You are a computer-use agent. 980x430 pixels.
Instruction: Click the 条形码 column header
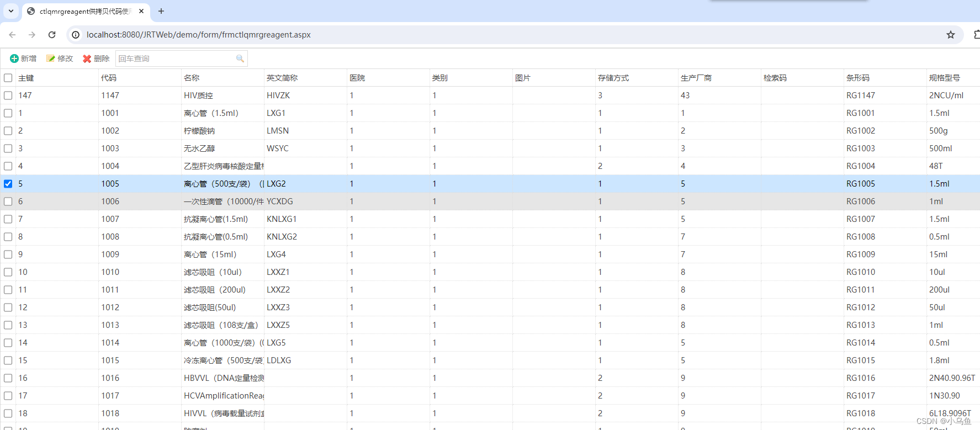[x=885, y=78]
